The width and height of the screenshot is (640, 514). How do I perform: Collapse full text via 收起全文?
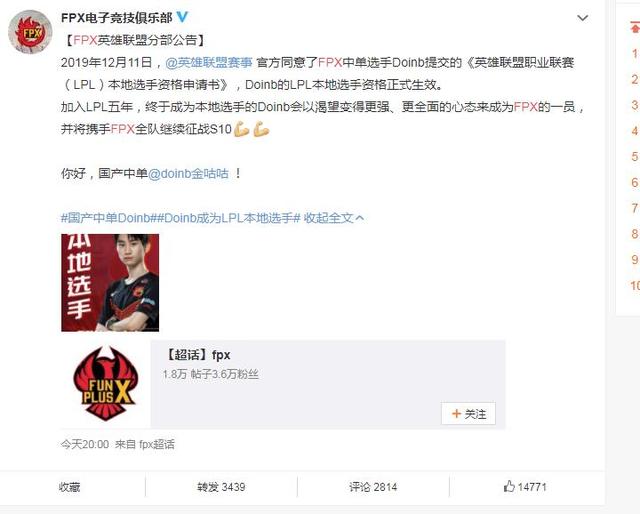[333, 218]
